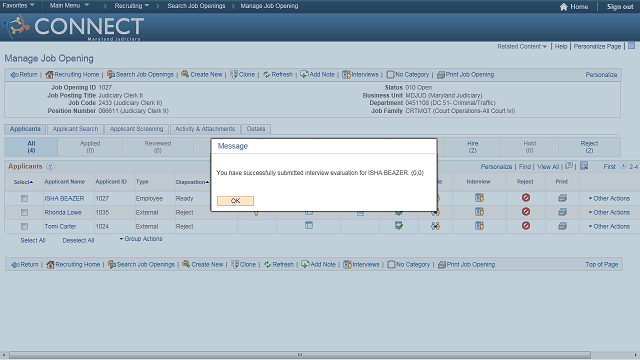Switch to the Applicant Screening tab

136,129
